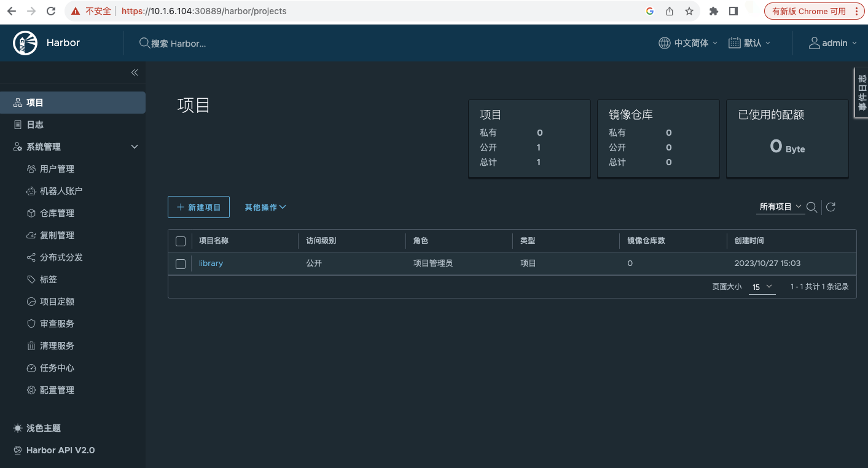The height and width of the screenshot is (468, 868).
Task: Open the 默认 calendar dropdown
Action: (x=749, y=43)
